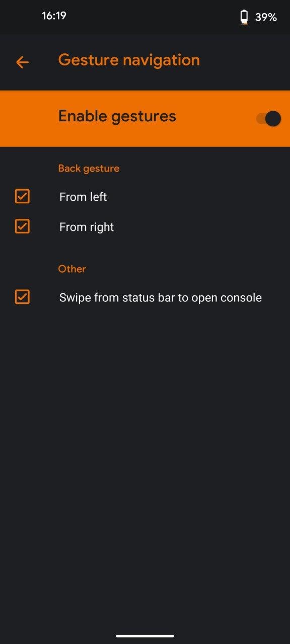
Task: Select the From left option text
Action: click(83, 197)
